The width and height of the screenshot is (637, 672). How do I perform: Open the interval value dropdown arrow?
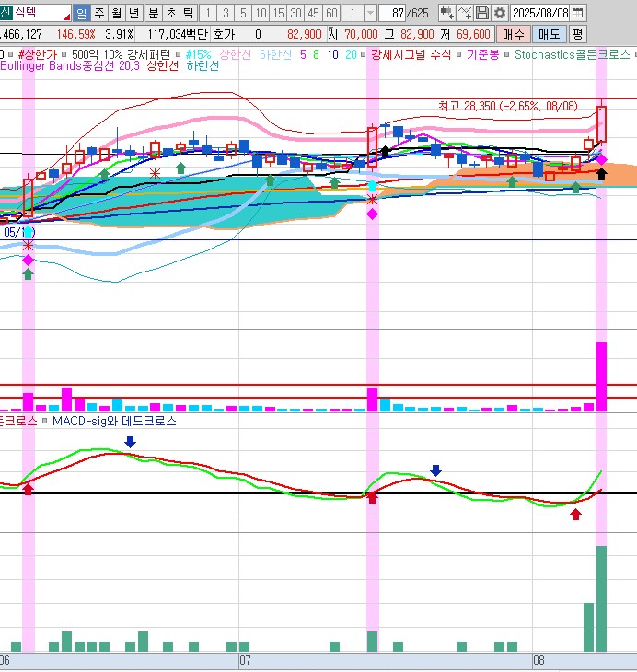click(x=370, y=13)
